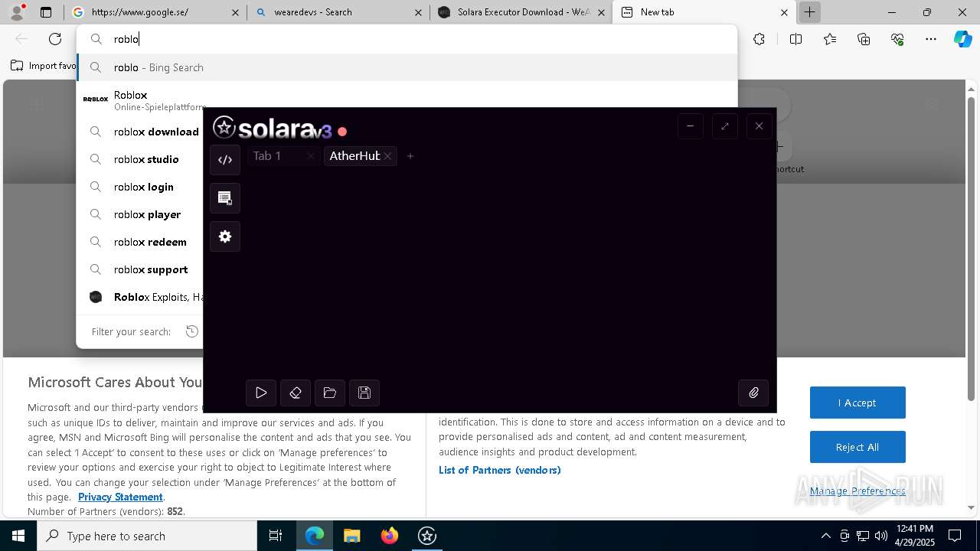This screenshot has width=980, height=551.
Task: Open the volume control tray icon
Action: click(x=881, y=536)
